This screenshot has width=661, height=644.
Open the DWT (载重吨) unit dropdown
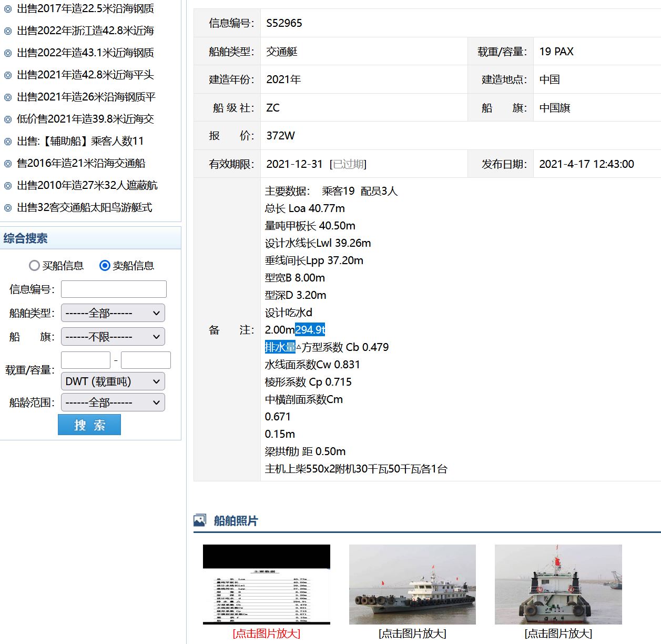(113, 381)
